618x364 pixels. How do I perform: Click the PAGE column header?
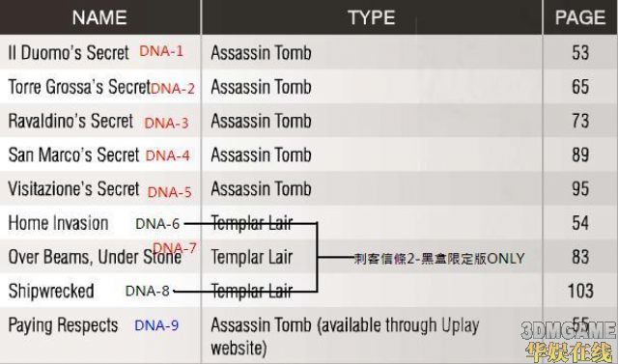click(580, 17)
